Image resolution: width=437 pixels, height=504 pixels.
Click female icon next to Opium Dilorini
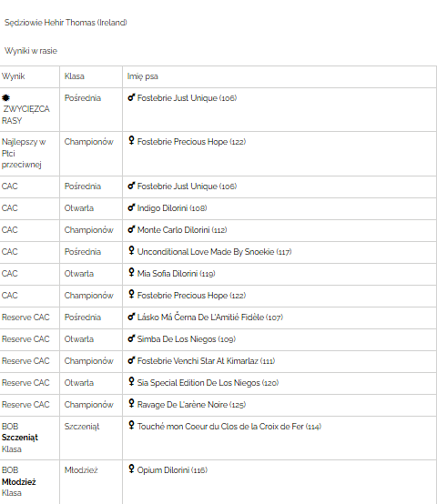click(131, 469)
